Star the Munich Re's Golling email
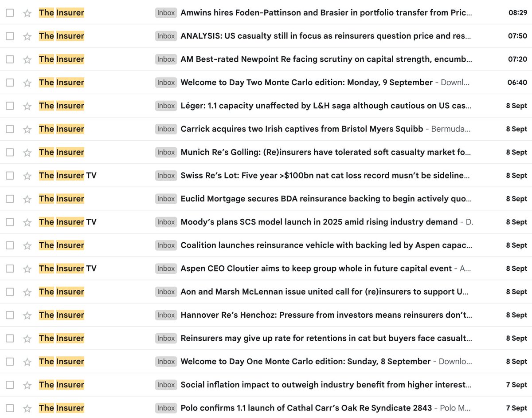Screen dimensions: 532x418 pyautogui.click(x=27, y=152)
